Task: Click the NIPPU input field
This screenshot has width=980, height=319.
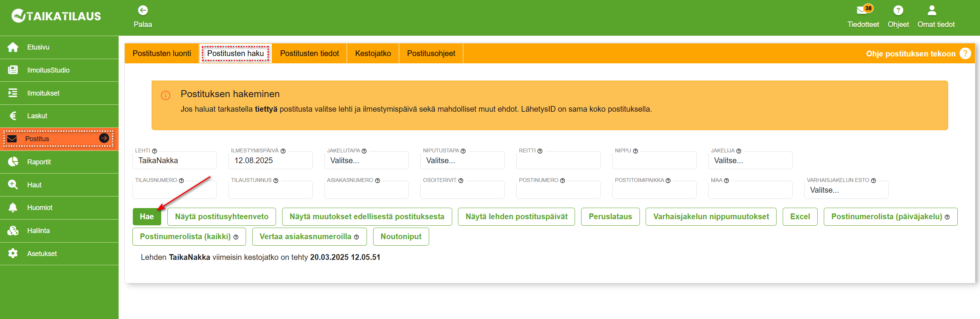Action: click(x=654, y=160)
